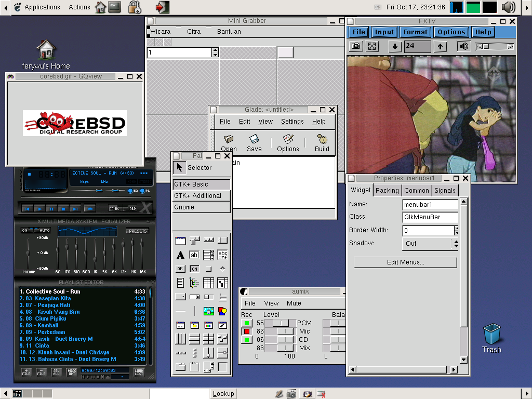Pick the tree widget icon in palette
Viewport: 532px width, 399px height.
[194, 283]
